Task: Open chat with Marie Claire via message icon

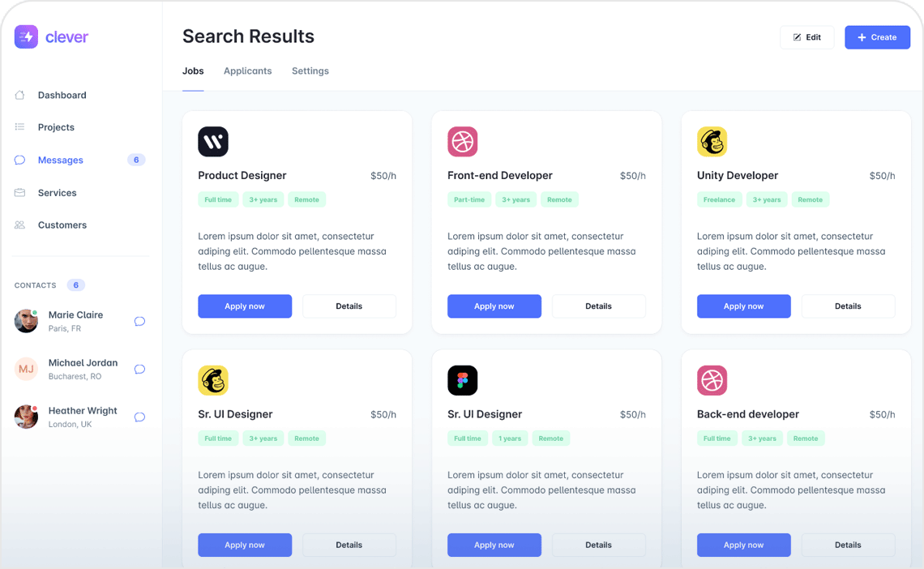Action: [139, 322]
